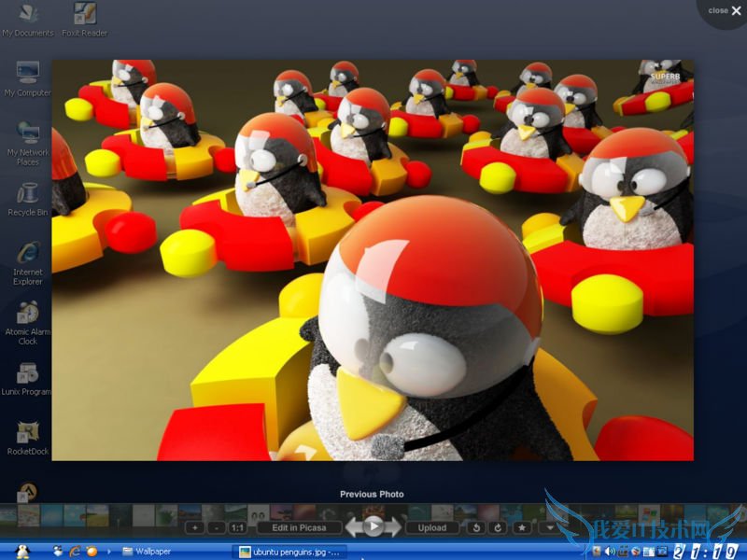Screen dimensions: 747x560
Task: Select the ubuntu penguins.jpg taskbar item
Action: [289, 552]
